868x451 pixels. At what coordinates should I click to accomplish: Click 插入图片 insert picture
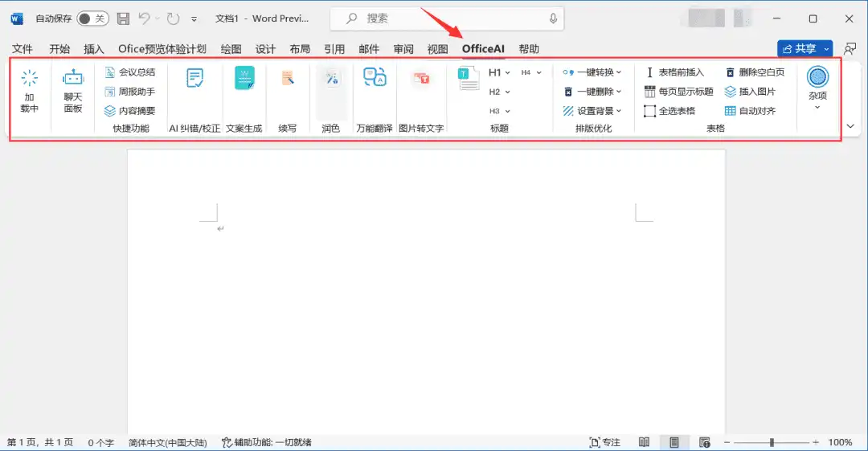pos(750,92)
